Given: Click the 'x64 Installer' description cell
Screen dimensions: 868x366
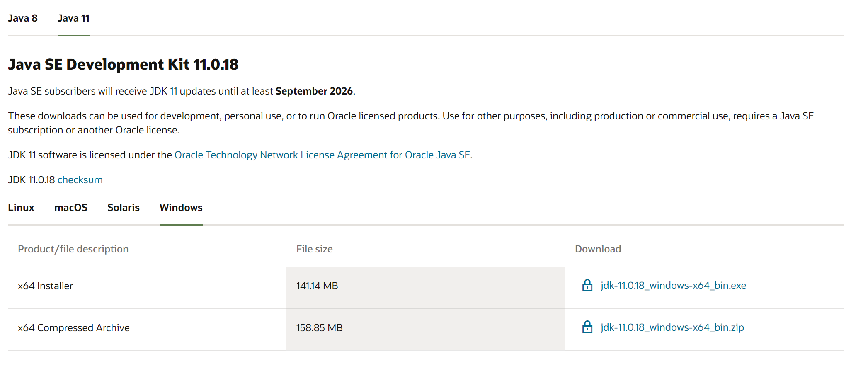Looking at the screenshot, I should point(147,288).
